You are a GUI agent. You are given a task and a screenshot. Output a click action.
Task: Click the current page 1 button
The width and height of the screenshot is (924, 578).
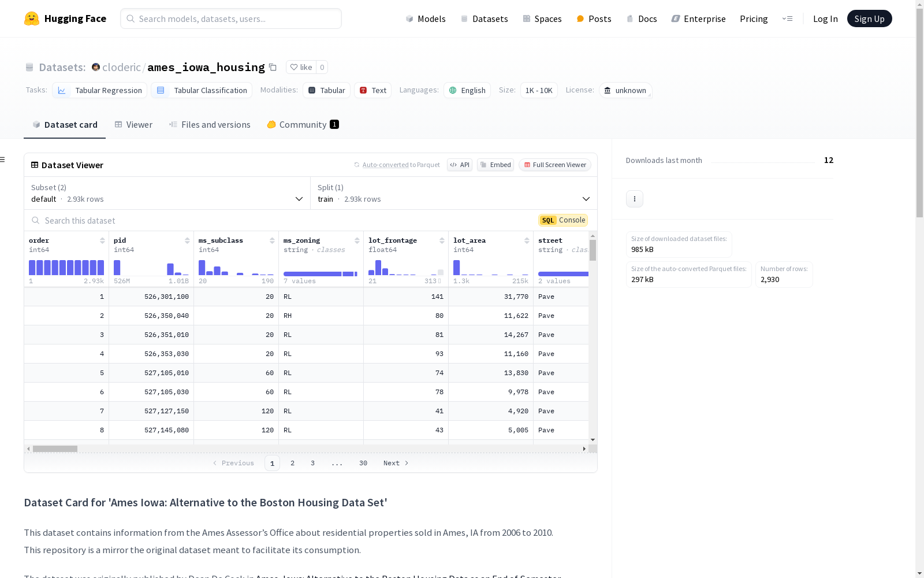[272, 463]
